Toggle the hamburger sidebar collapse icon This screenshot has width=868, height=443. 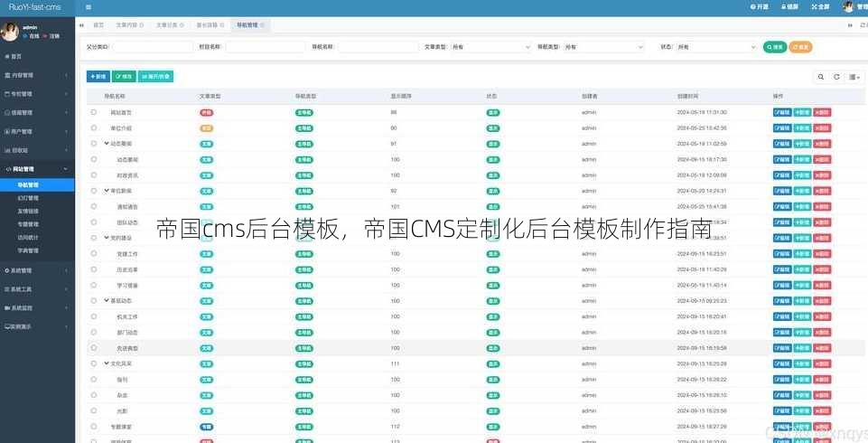[89, 7]
